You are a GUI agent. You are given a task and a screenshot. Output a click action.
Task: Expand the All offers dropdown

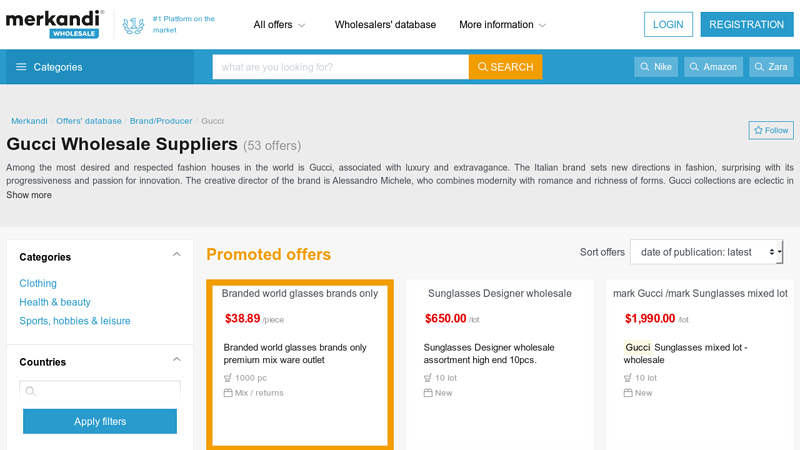(279, 24)
